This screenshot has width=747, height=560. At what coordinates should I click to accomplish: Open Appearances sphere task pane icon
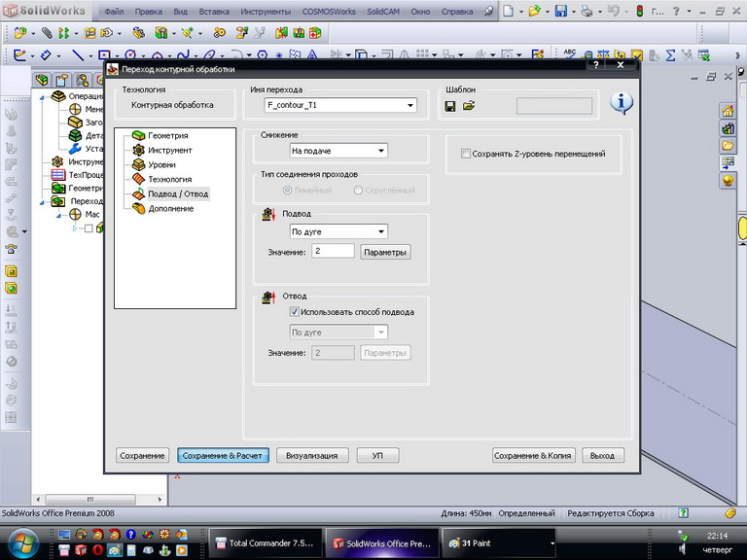727,181
